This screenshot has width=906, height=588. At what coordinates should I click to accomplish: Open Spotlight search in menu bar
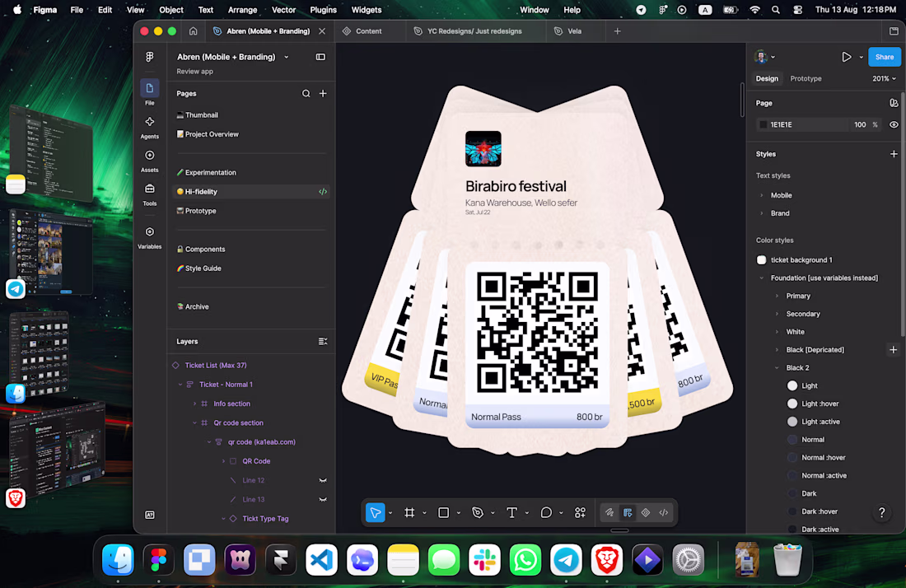pos(775,10)
